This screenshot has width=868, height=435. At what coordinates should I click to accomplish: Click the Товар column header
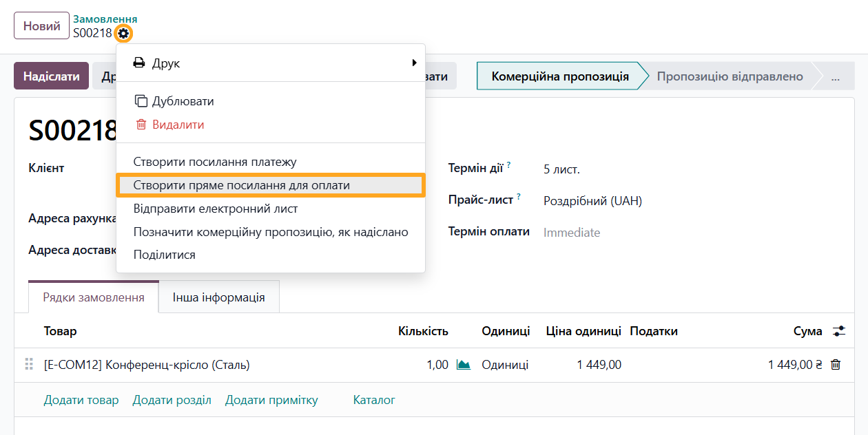pyautogui.click(x=61, y=331)
